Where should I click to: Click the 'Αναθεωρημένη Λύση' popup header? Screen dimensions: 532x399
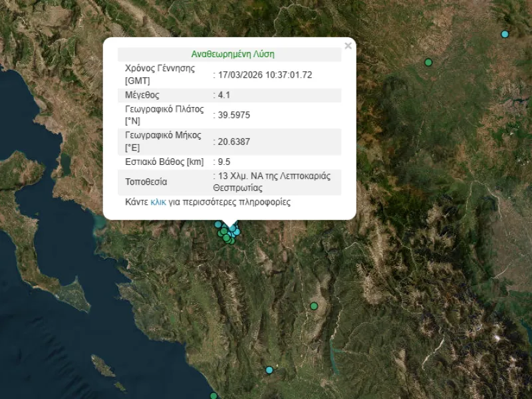pos(233,55)
